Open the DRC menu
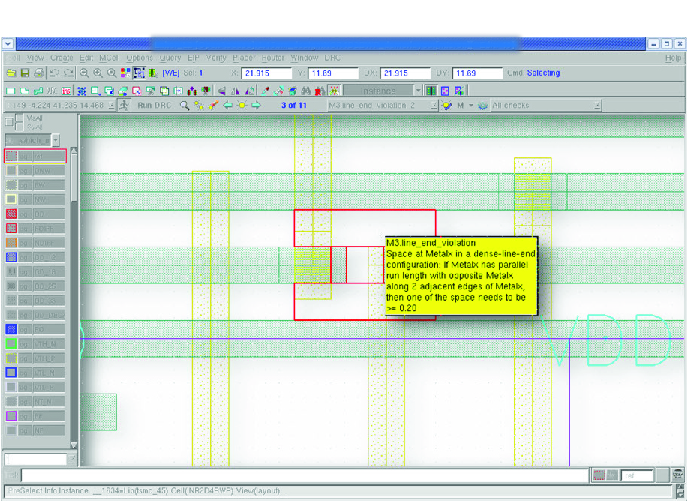Screen dimensions: 688x501 333,58
